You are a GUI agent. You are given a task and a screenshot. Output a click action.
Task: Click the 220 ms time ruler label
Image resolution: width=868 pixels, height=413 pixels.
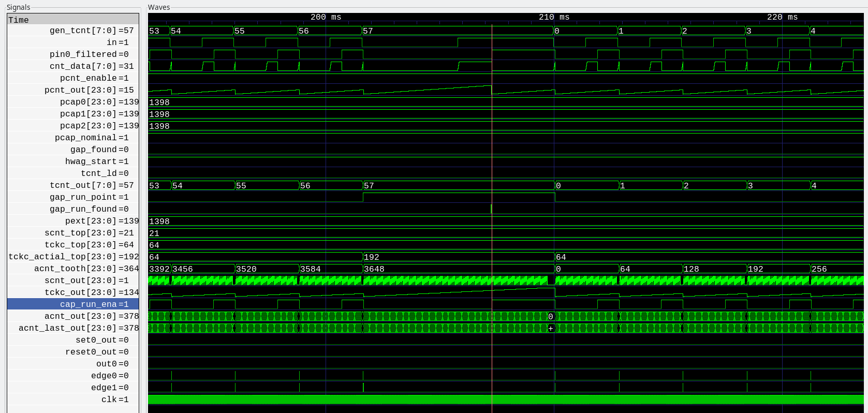[x=782, y=17]
